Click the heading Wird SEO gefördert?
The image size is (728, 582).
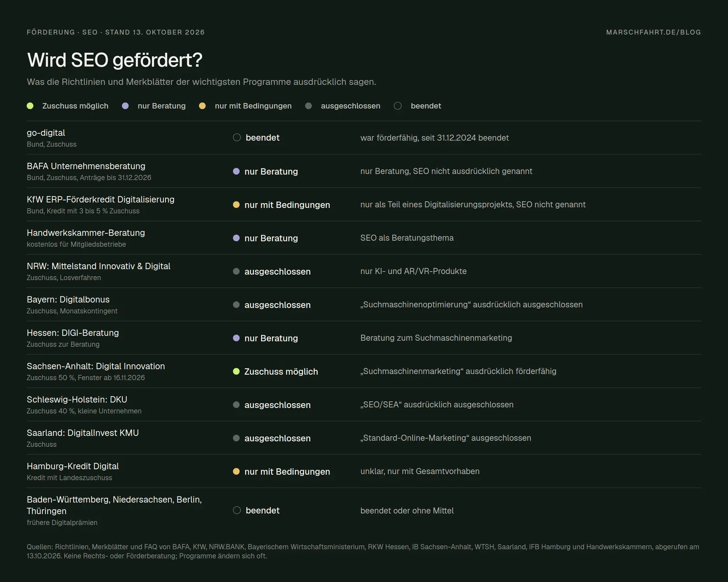pos(115,60)
